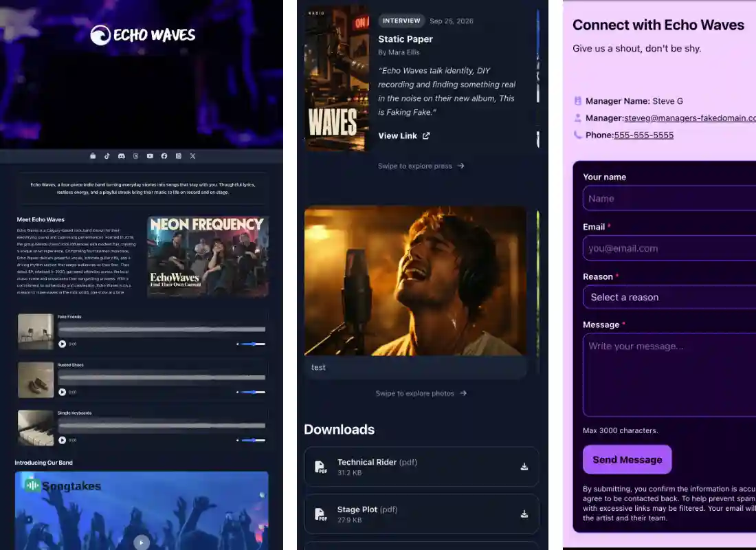The width and height of the screenshot is (756, 550).
Task: Open the Discord social icon
Action: [122, 156]
